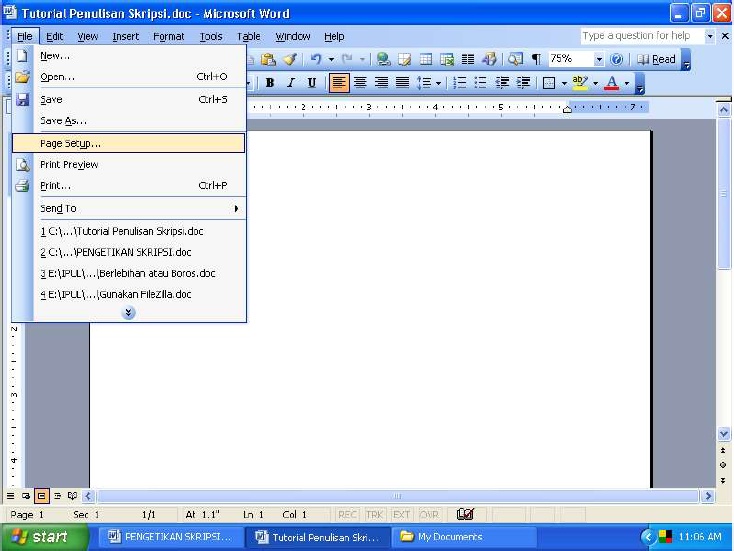Click the Increase Indent icon
The height and width of the screenshot is (551, 734).
[523, 83]
